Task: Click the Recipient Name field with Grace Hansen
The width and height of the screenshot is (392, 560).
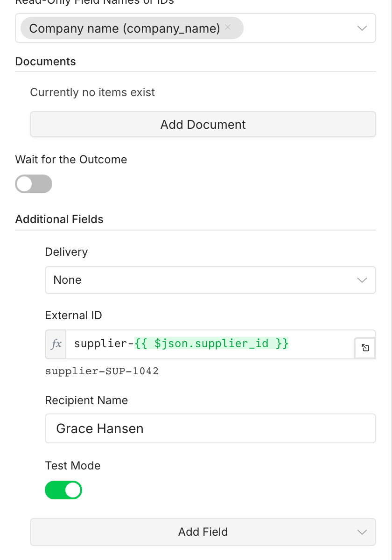Action: (210, 428)
